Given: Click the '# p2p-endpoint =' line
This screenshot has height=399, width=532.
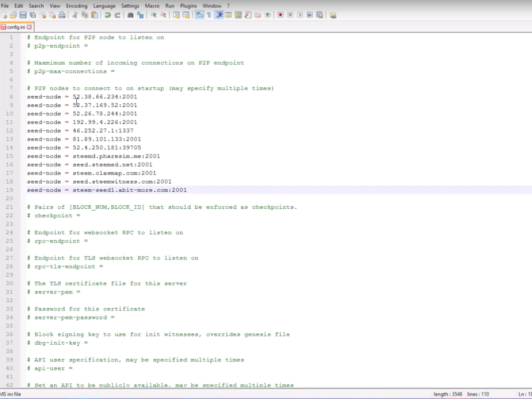Looking at the screenshot, I should click(57, 46).
